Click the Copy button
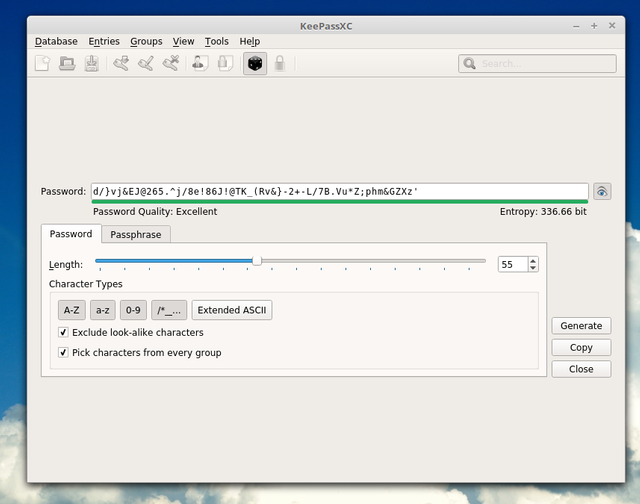The image size is (640, 504). tap(581, 347)
